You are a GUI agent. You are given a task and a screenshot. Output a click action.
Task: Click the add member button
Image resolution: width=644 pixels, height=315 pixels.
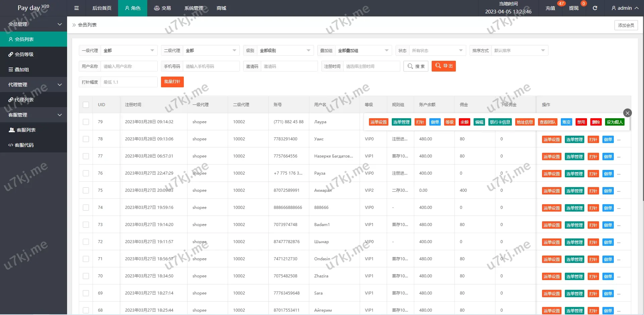(626, 25)
